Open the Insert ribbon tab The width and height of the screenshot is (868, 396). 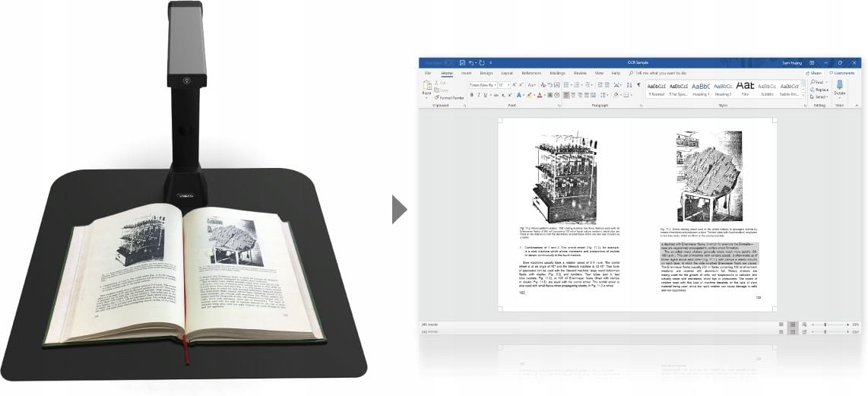466,73
